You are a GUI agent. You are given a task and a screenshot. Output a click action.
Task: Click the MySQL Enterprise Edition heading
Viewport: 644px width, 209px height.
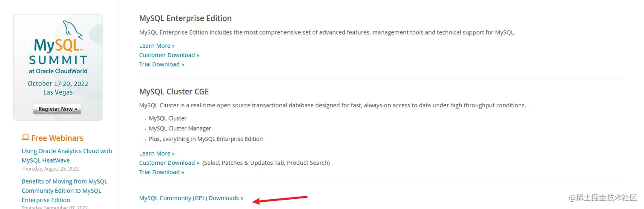(185, 18)
